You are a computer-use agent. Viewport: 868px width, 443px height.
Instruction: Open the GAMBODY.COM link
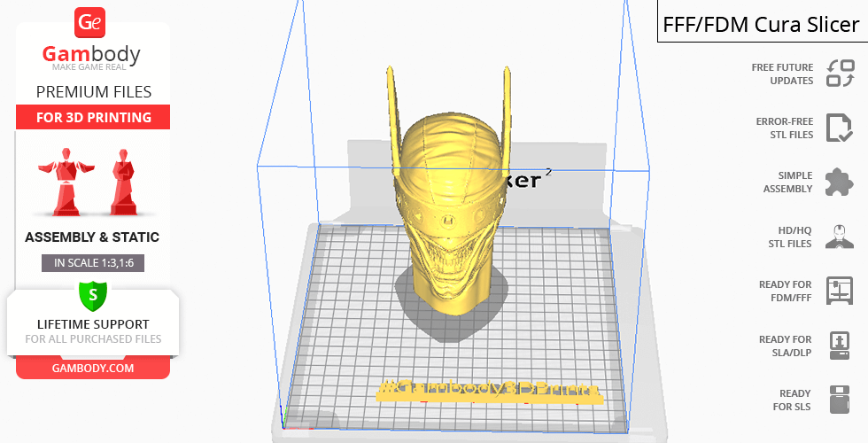click(x=92, y=368)
